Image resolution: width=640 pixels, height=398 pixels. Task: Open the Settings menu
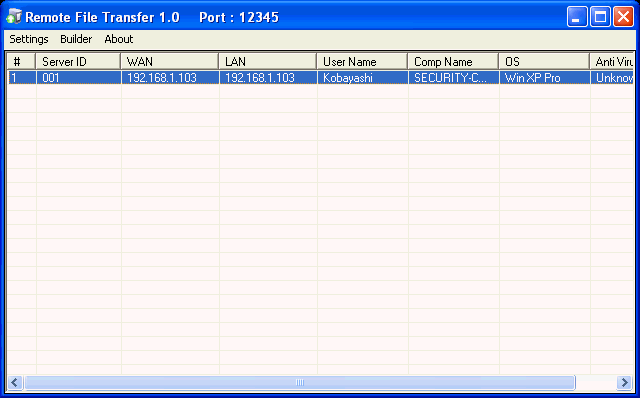[x=29, y=39]
